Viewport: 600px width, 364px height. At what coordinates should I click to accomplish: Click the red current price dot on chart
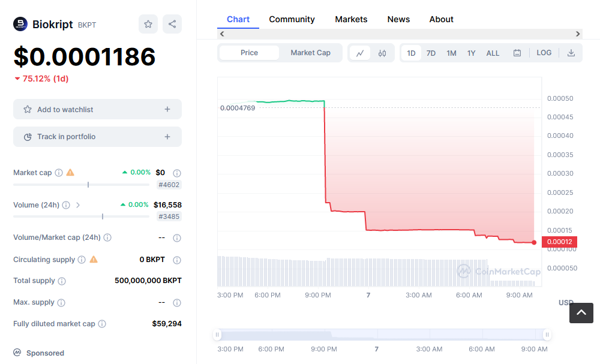coord(534,242)
